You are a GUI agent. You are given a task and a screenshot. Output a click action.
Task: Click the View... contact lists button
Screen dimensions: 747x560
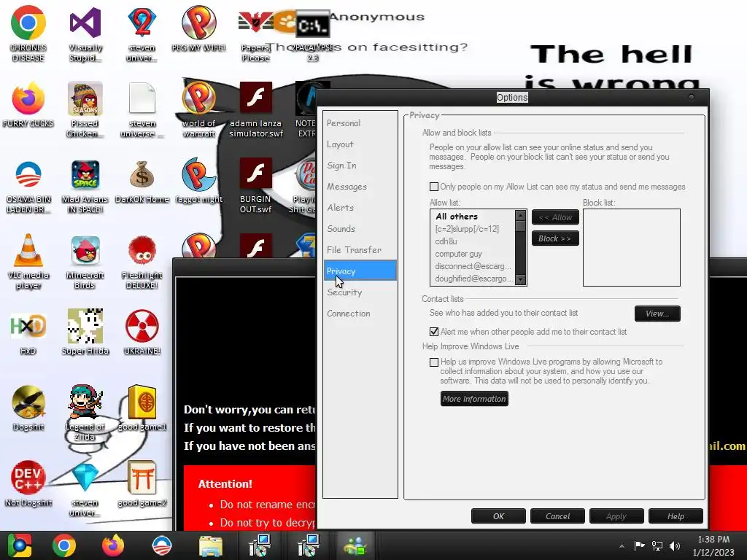click(657, 314)
